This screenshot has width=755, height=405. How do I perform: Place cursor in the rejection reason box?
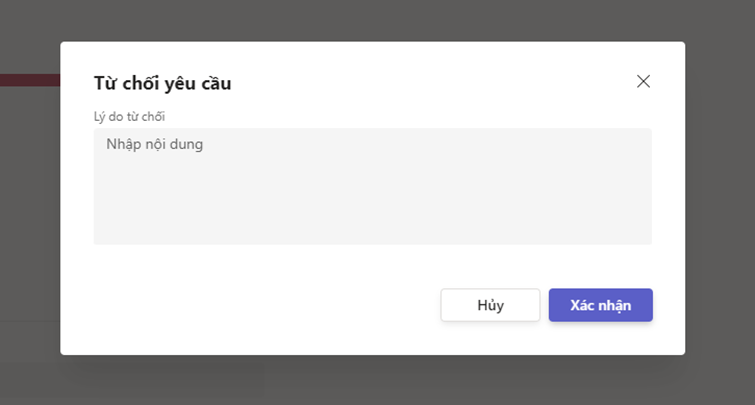(x=372, y=186)
